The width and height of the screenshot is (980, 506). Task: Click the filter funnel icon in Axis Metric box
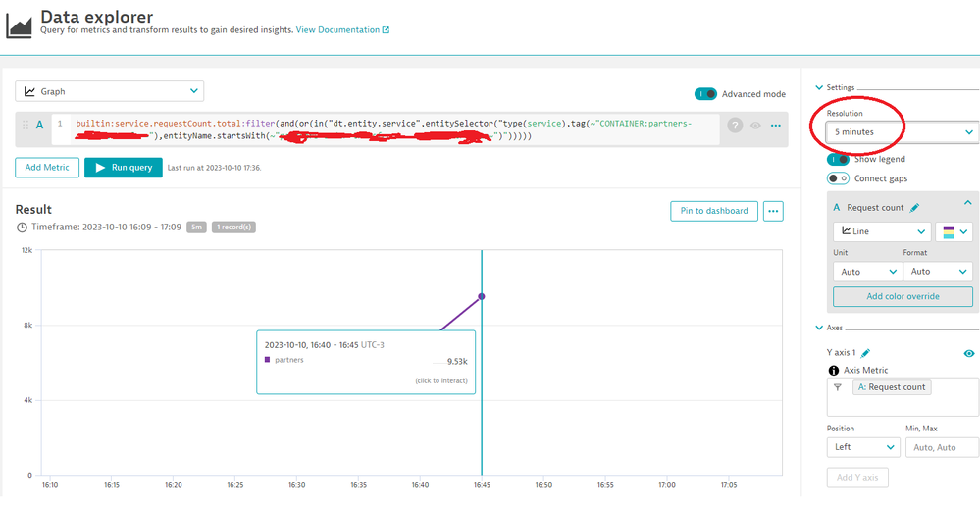coord(838,388)
